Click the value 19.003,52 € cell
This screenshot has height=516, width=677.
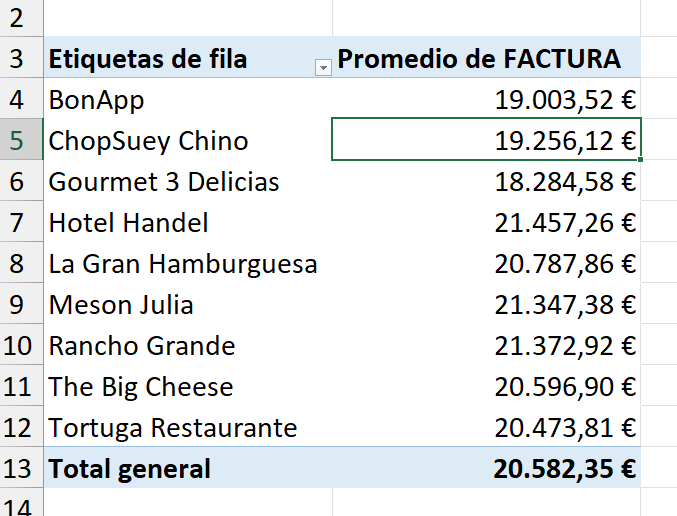click(x=486, y=98)
